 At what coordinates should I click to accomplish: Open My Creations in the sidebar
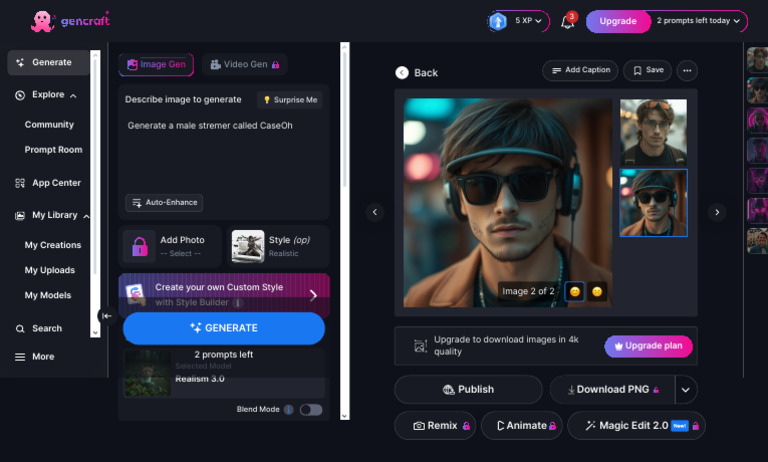(x=53, y=245)
